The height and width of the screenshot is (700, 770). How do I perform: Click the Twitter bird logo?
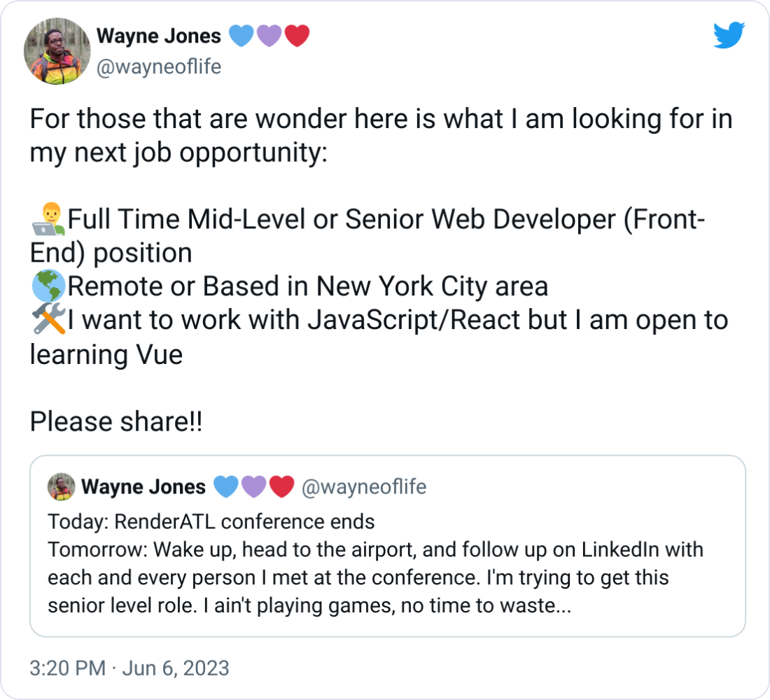click(729, 35)
